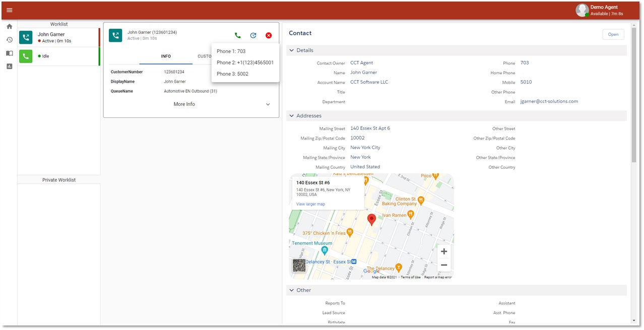Image resolution: width=644 pixels, height=330 pixels.
Task: Click 375° Chicken 'n Fries marker
Action: [x=350, y=232]
